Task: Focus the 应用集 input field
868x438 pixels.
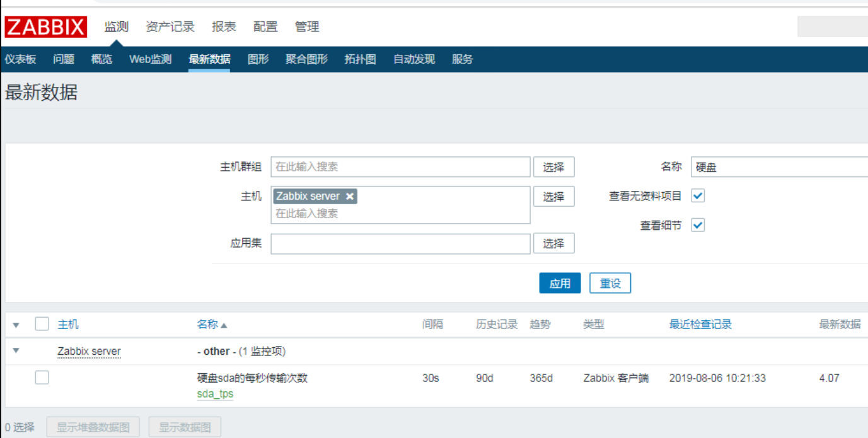Action: [x=401, y=244]
